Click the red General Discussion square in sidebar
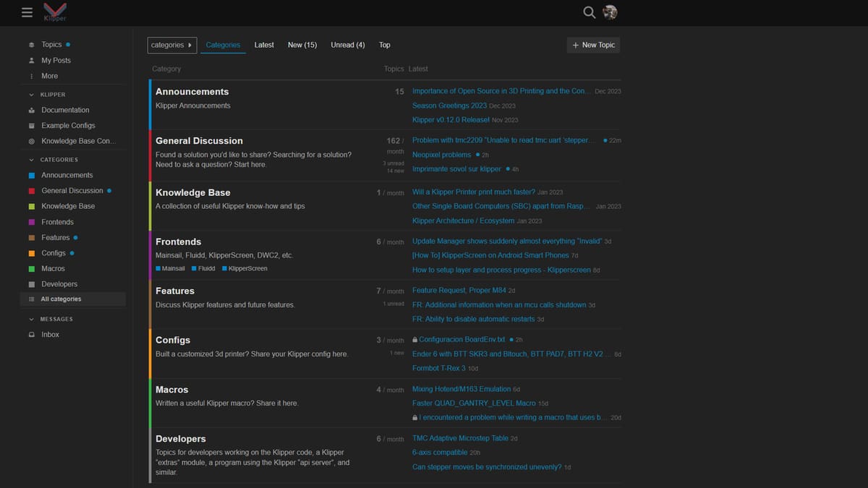Viewport: 868px width, 488px height. tap(31, 191)
